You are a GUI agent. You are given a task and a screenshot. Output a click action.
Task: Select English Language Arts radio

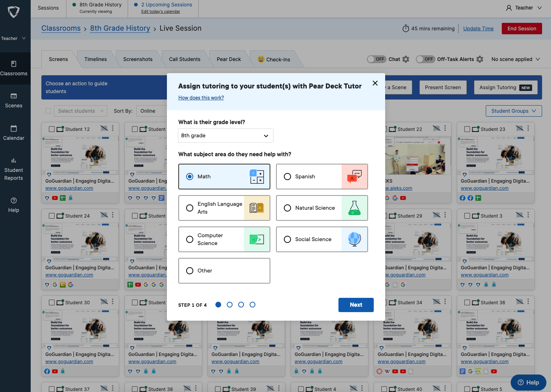190,208
